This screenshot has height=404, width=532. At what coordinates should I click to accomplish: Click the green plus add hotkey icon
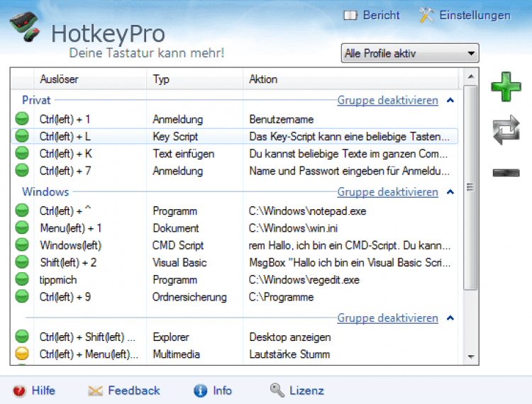point(506,86)
